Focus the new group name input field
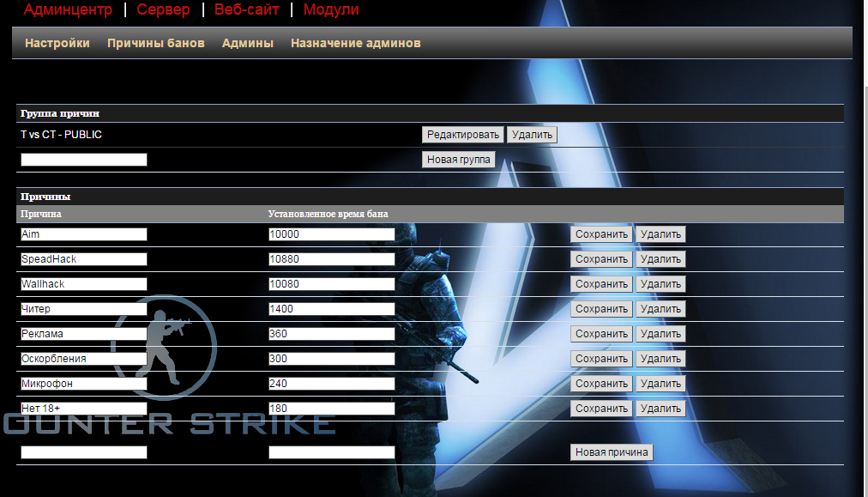The height and width of the screenshot is (497, 868). (84, 160)
